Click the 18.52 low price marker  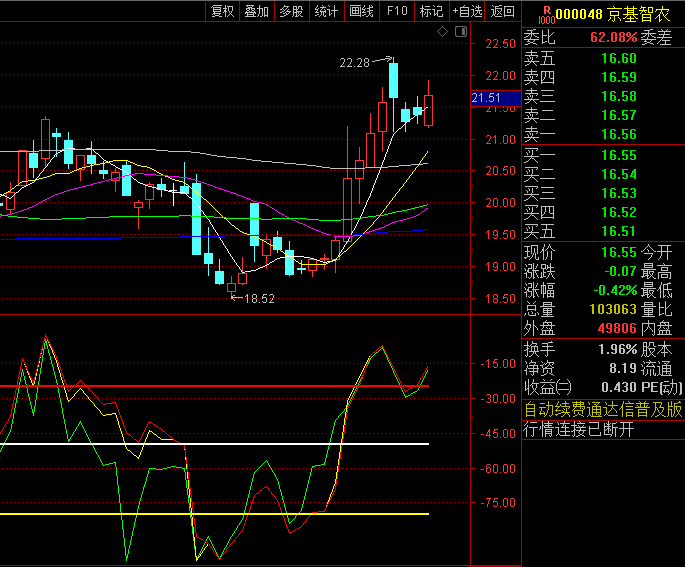tap(259, 299)
